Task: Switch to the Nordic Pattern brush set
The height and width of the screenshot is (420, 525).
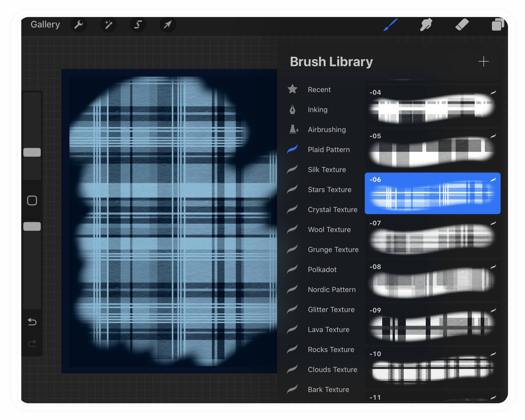Action: pos(331,290)
